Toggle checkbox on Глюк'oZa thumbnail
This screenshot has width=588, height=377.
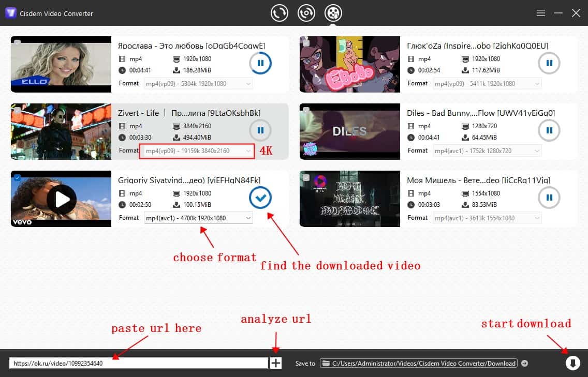306,42
